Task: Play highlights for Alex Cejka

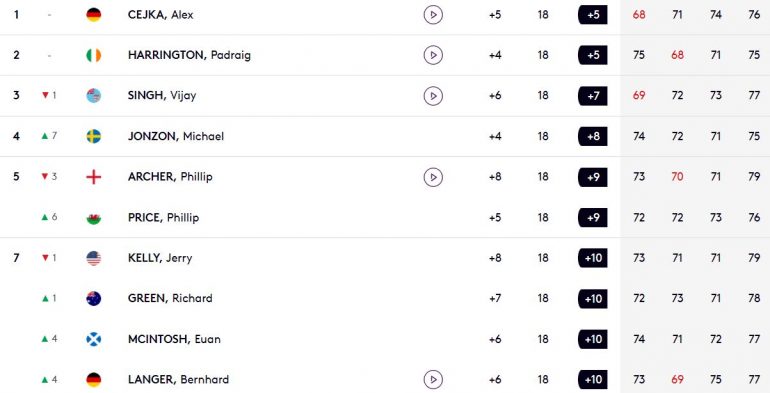Action: coord(433,15)
